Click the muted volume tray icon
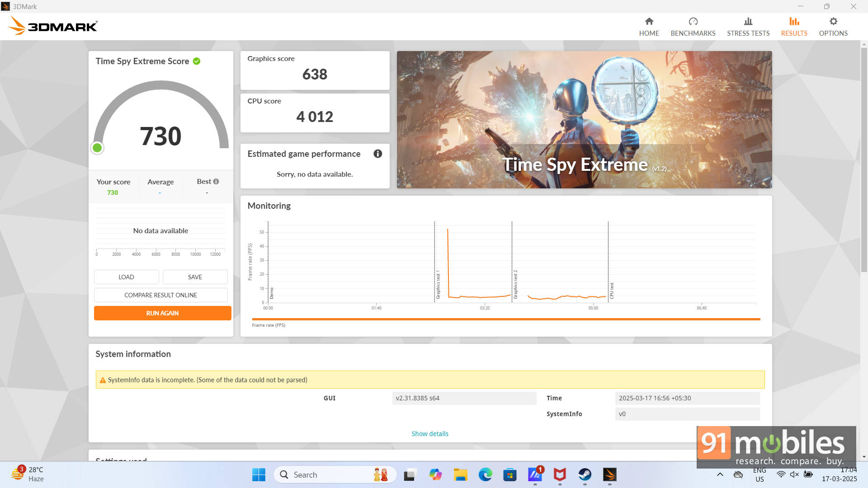The width and height of the screenshot is (868, 488). pos(794,474)
